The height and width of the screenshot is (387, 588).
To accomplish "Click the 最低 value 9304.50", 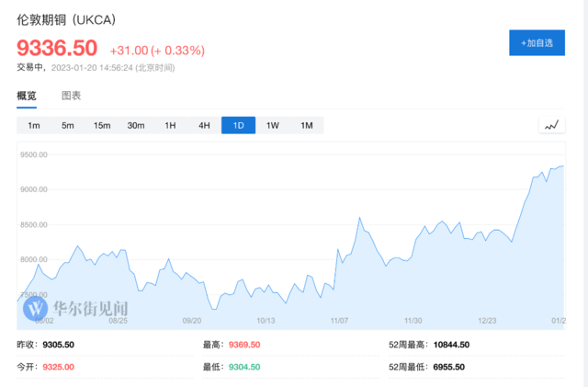I will pos(244,367).
